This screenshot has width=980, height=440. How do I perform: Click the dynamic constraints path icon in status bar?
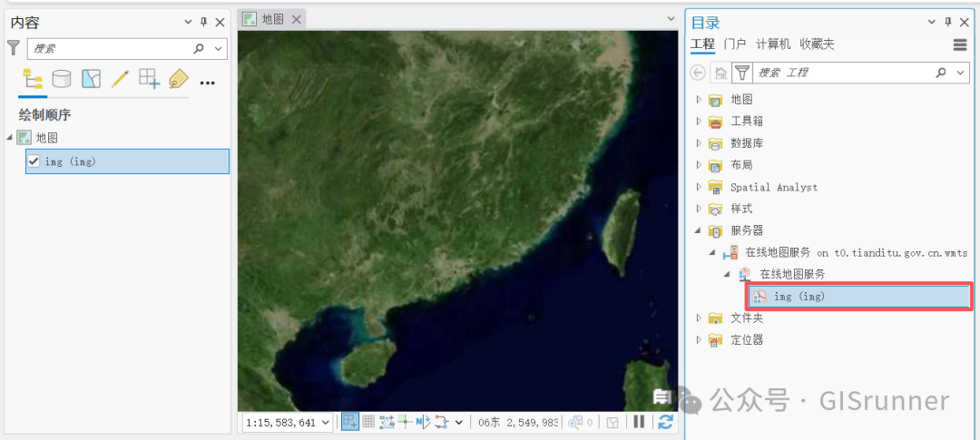(x=442, y=422)
